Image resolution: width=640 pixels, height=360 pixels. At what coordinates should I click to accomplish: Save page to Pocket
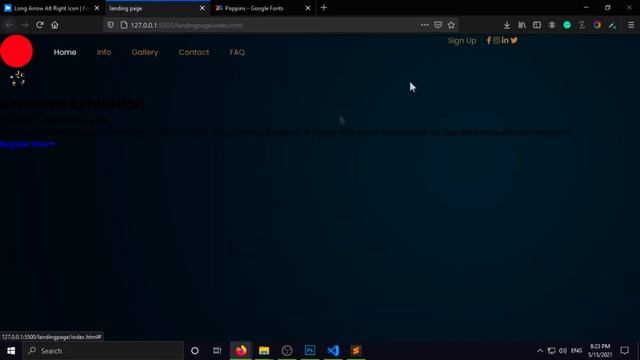click(x=438, y=25)
